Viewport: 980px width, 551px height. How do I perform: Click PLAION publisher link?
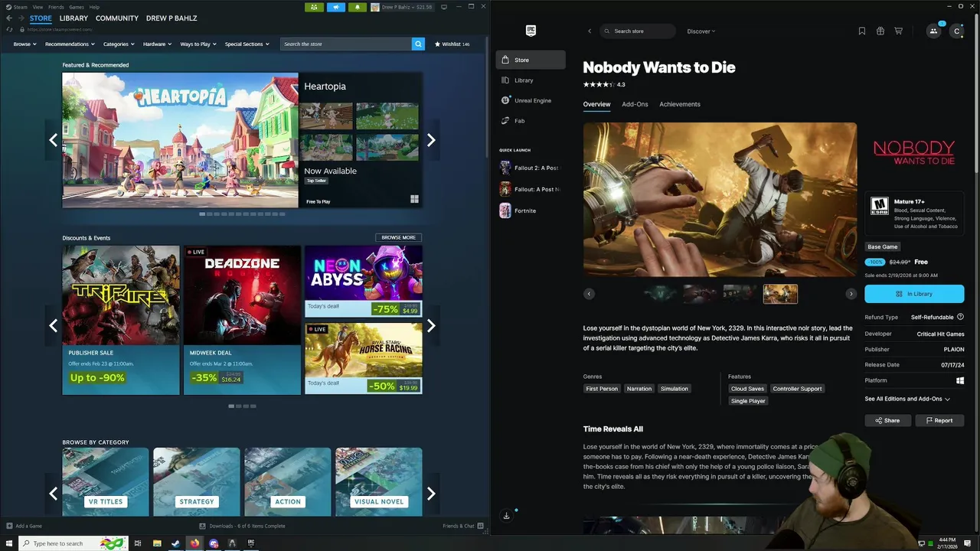coord(954,349)
